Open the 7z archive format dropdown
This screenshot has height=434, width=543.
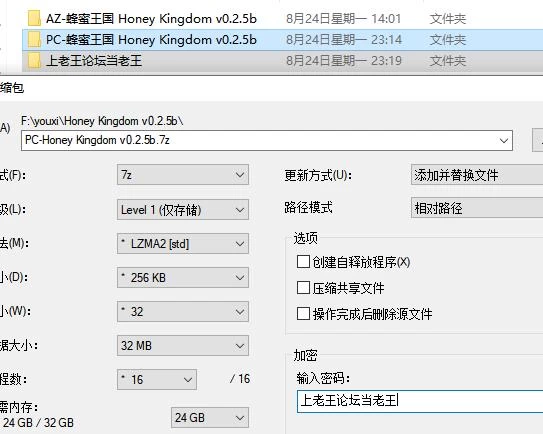[183, 175]
